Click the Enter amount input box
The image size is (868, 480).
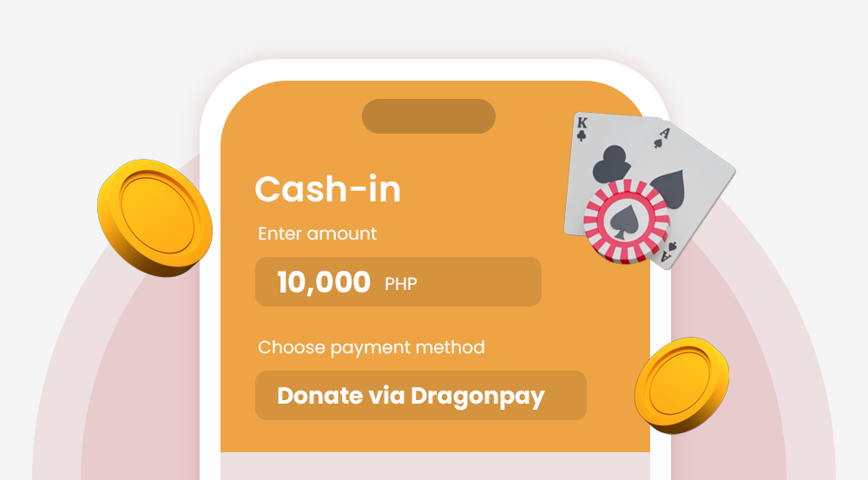pyautogui.click(x=398, y=281)
